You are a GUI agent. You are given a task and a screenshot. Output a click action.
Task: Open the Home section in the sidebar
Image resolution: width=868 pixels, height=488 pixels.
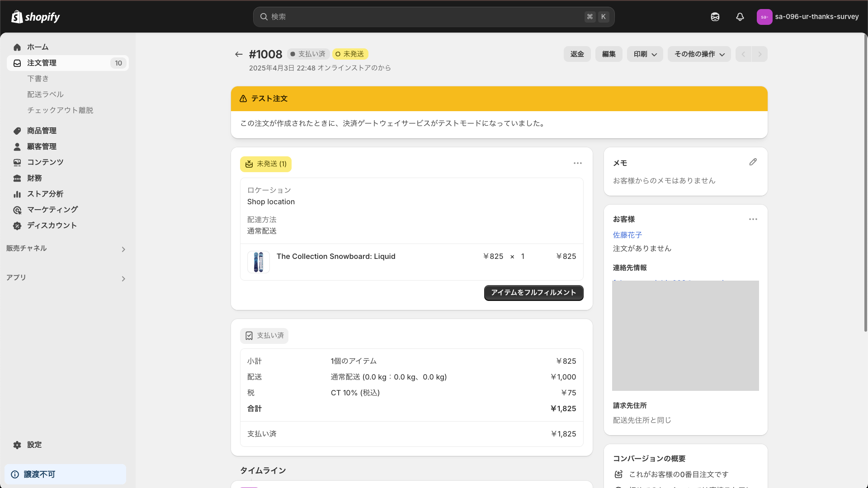click(38, 47)
